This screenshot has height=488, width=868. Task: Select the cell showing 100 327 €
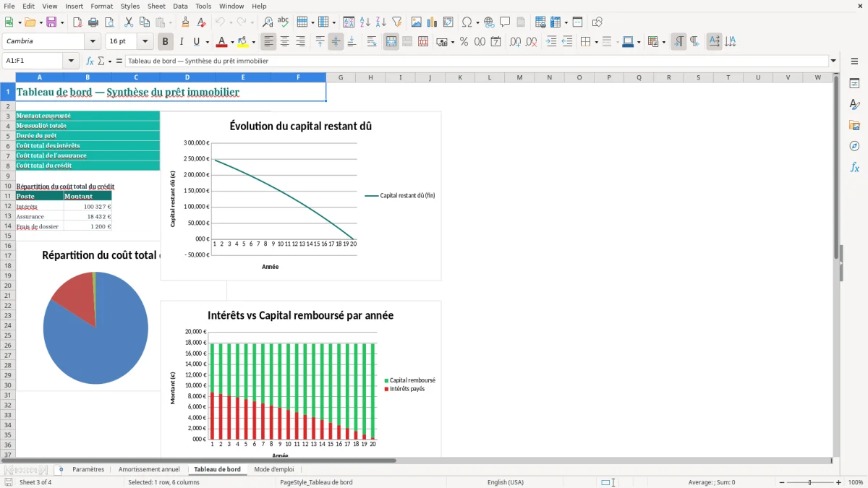pos(88,207)
